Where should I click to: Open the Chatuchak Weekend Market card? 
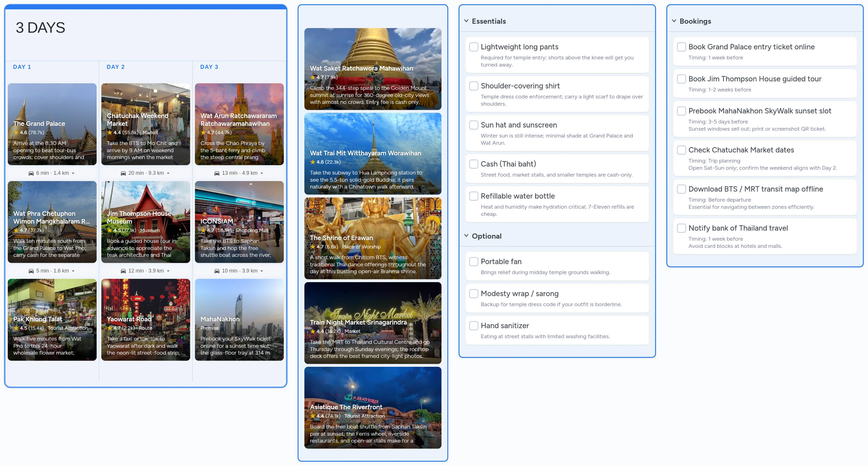pyautogui.click(x=146, y=124)
